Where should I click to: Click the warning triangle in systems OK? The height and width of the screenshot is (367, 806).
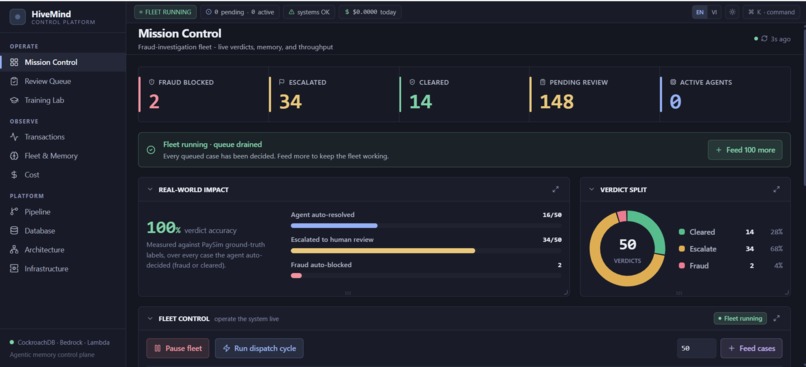pos(291,12)
